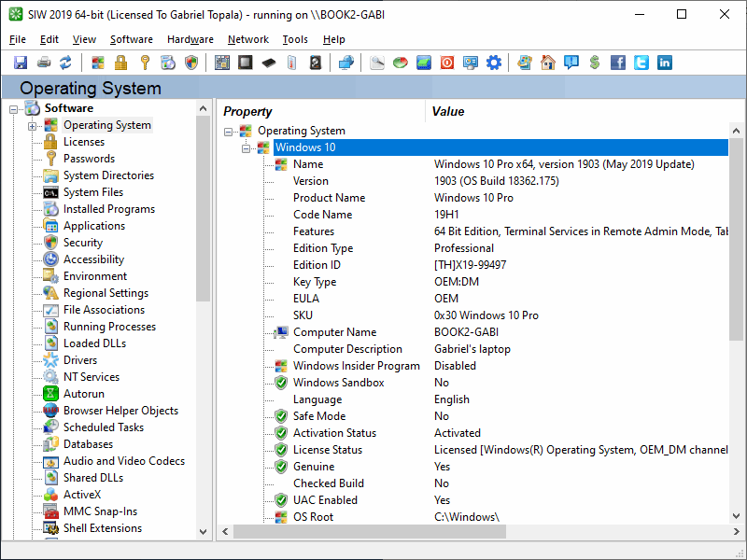Click the blue gear toolbar icon
This screenshot has width=747, height=560.
[x=494, y=63]
